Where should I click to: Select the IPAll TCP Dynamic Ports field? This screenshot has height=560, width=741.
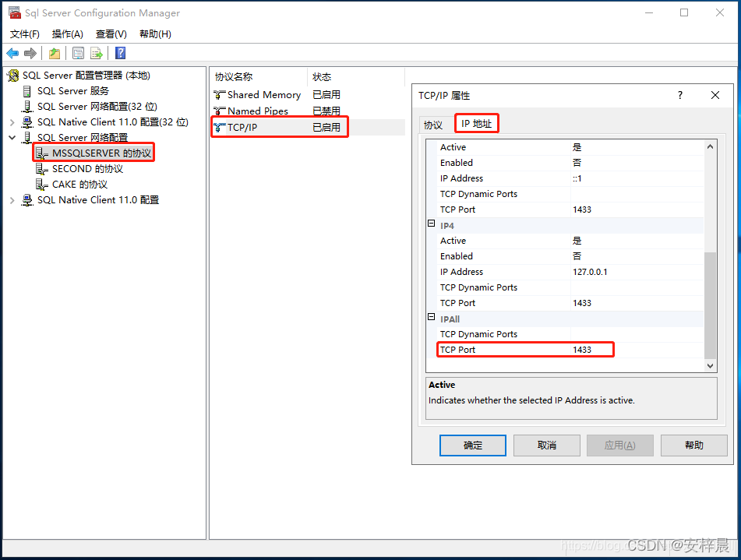(637, 334)
